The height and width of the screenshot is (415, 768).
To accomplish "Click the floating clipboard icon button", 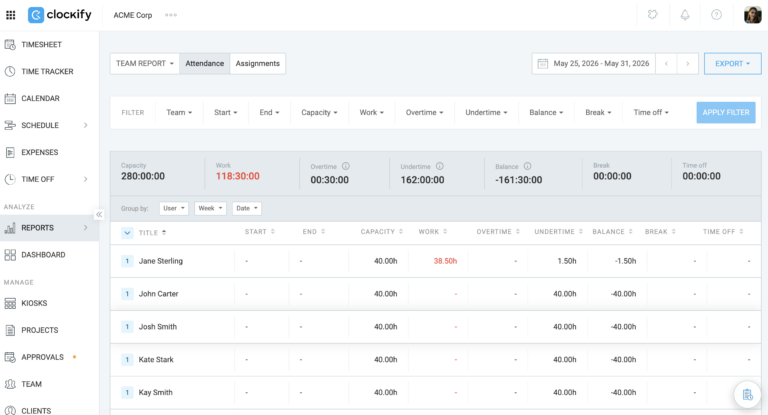I will point(747,394).
